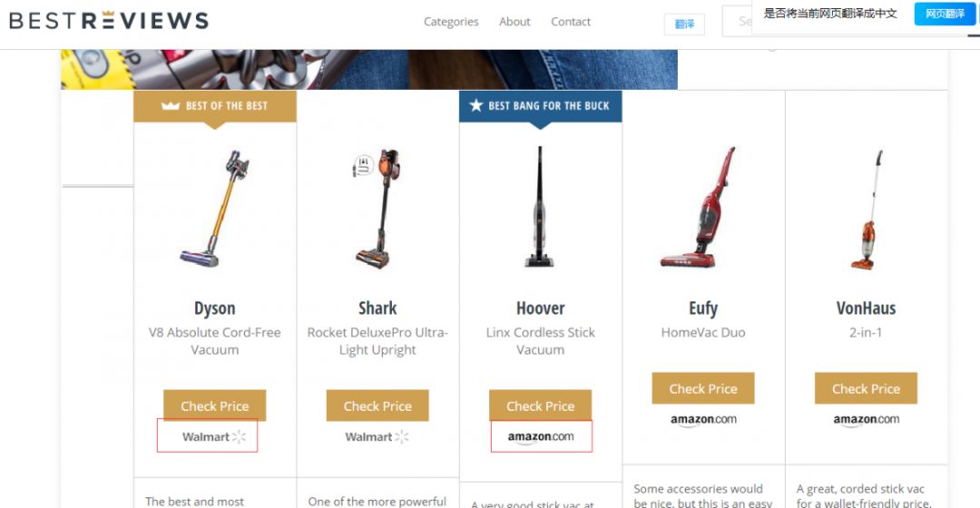Click the Eufy red vacuum image

point(699,207)
